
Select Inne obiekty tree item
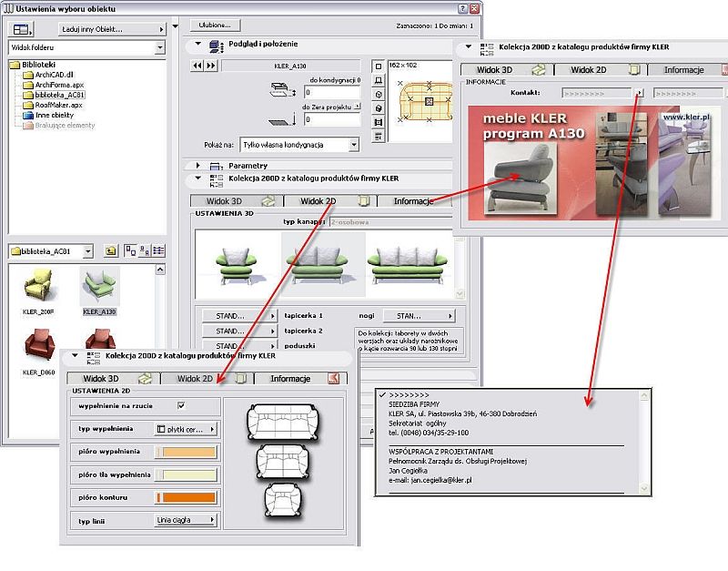(54, 116)
